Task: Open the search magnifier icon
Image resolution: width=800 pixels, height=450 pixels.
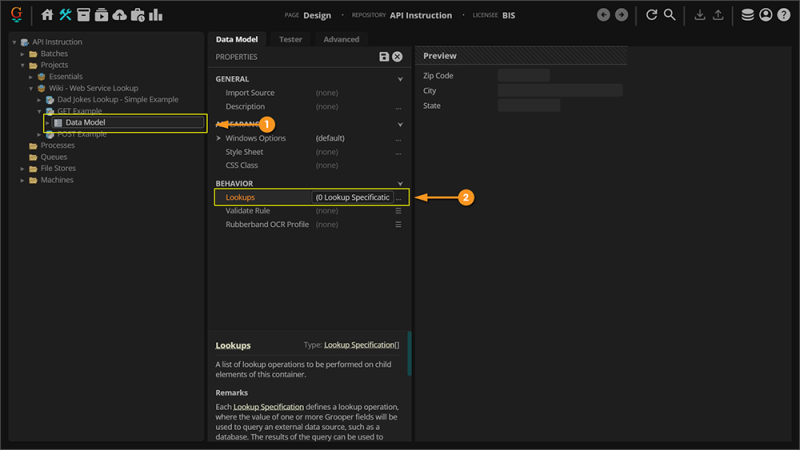Action: click(670, 15)
